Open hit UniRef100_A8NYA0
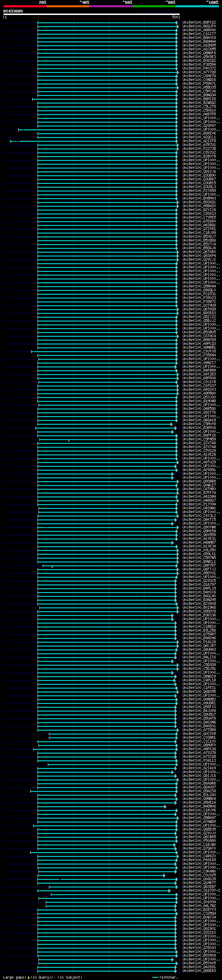Screen dimensions: 222x980 [x=199, y=30]
